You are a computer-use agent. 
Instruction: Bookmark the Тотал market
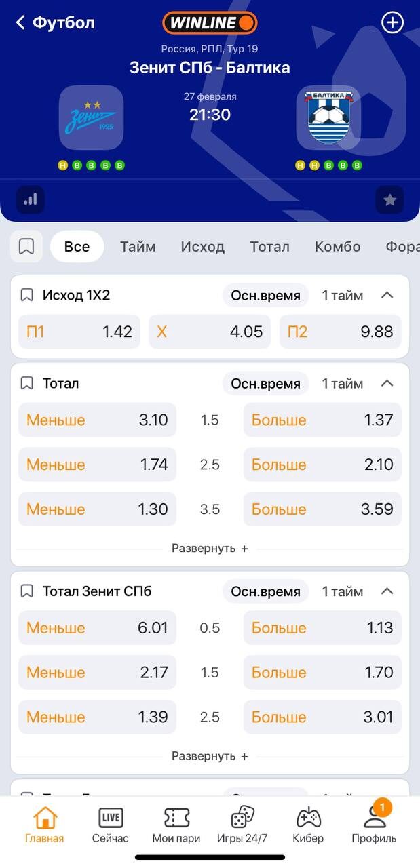click(27, 383)
